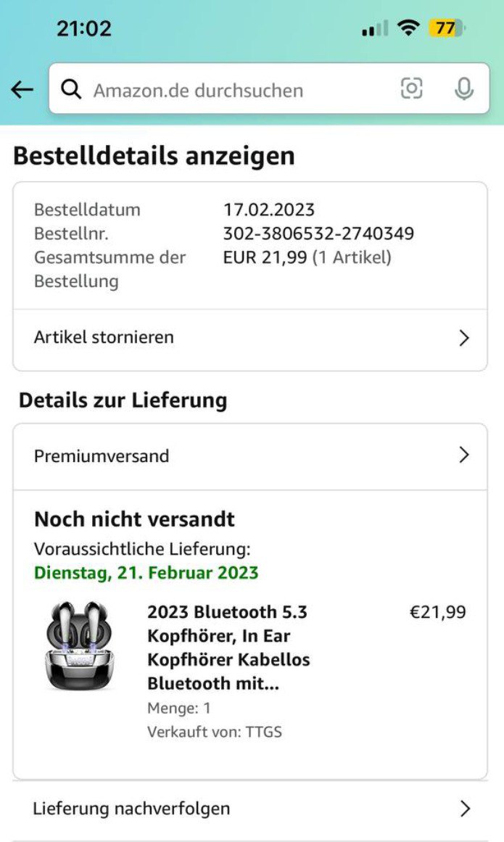Tap the order number 302-3806532-2740349
This screenshot has height=842, width=504.
tap(318, 234)
